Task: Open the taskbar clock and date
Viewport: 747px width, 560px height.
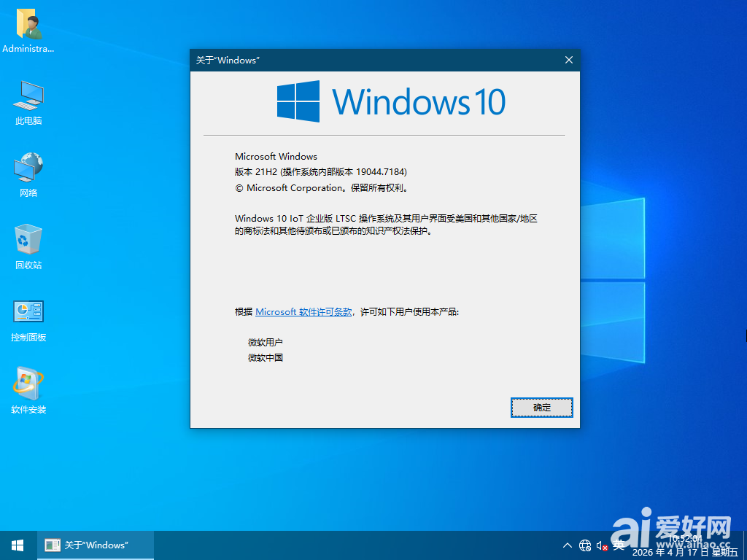Action: 685,546
